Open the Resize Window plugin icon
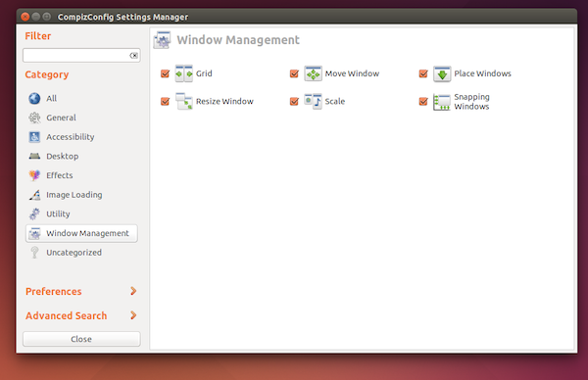Screen dimensions: 588x380 pos(184,101)
